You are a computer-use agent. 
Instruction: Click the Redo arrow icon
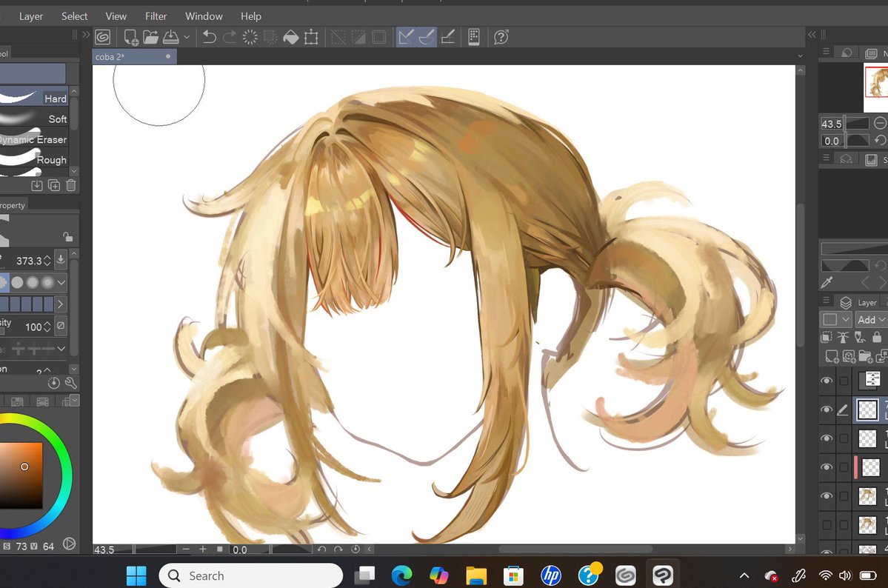tap(230, 37)
